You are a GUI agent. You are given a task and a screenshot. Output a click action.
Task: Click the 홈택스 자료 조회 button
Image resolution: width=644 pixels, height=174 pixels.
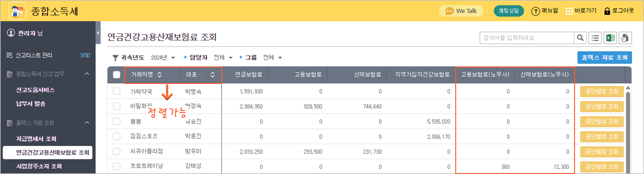click(604, 58)
